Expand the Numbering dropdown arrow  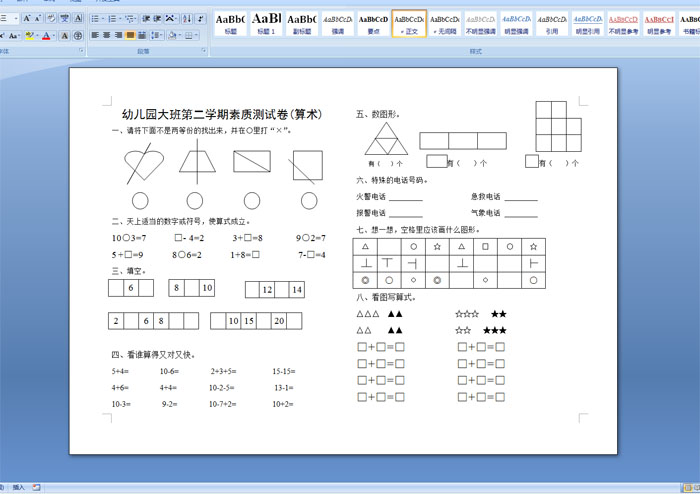coord(120,18)
